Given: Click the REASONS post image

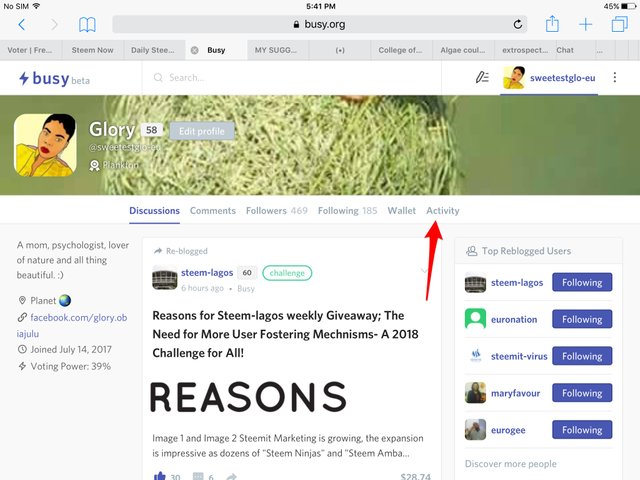Looking at the screenshot, I should tap(249, 396).
